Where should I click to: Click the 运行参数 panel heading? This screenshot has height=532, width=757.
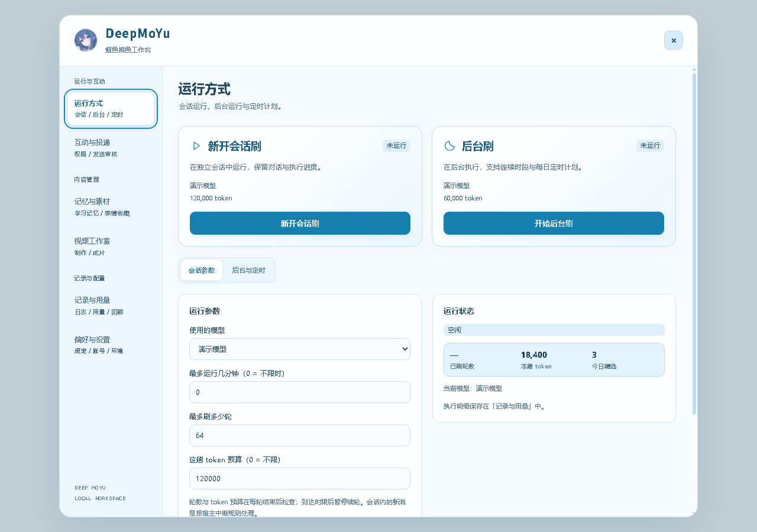[205, 311]
